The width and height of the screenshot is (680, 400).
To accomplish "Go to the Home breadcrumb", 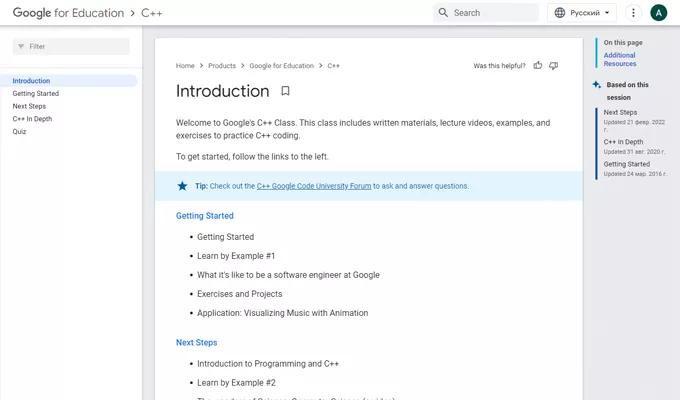I will [x=185, y=66].
